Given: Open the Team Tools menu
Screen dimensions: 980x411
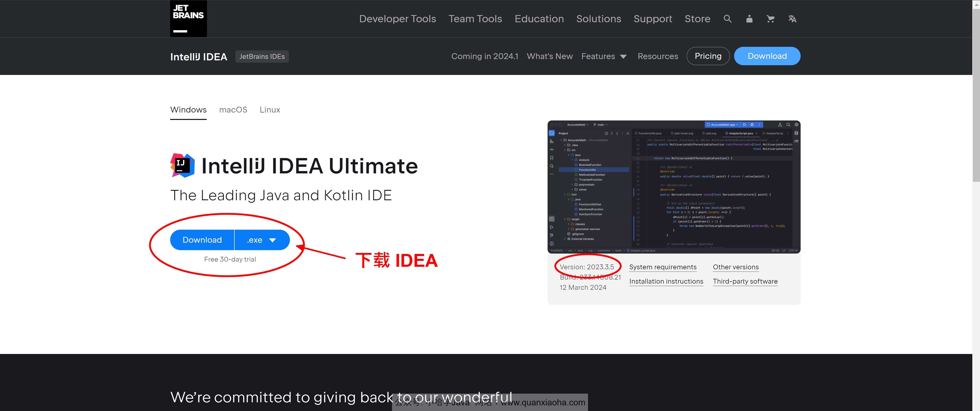Looking at the screenshot, I should 475,19.
